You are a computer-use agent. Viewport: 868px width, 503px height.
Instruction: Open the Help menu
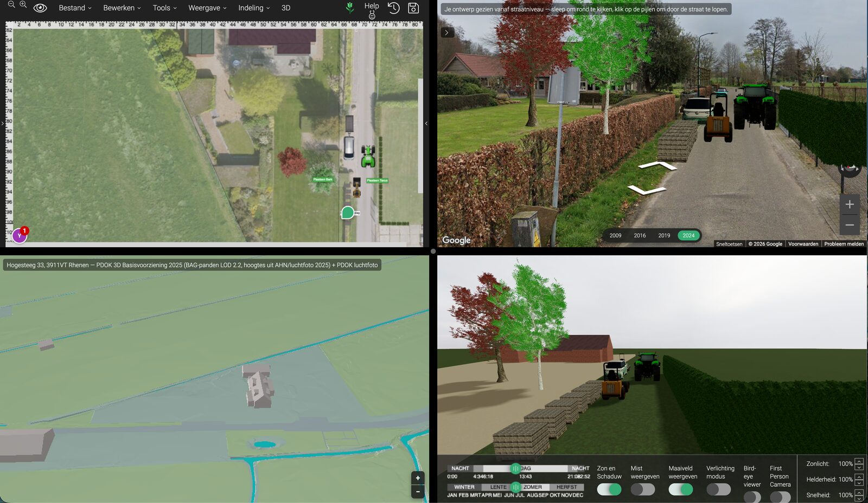372,6
